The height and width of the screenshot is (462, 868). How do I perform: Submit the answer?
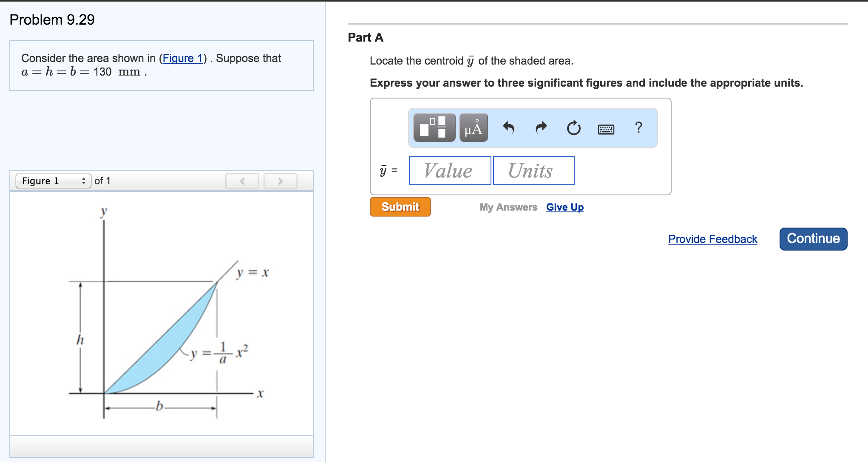pos(400,207)
